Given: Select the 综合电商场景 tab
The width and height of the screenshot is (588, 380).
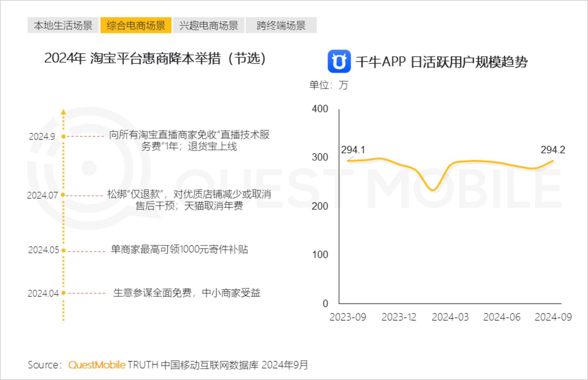Looking at the screenshot, I should click(136, 25).
